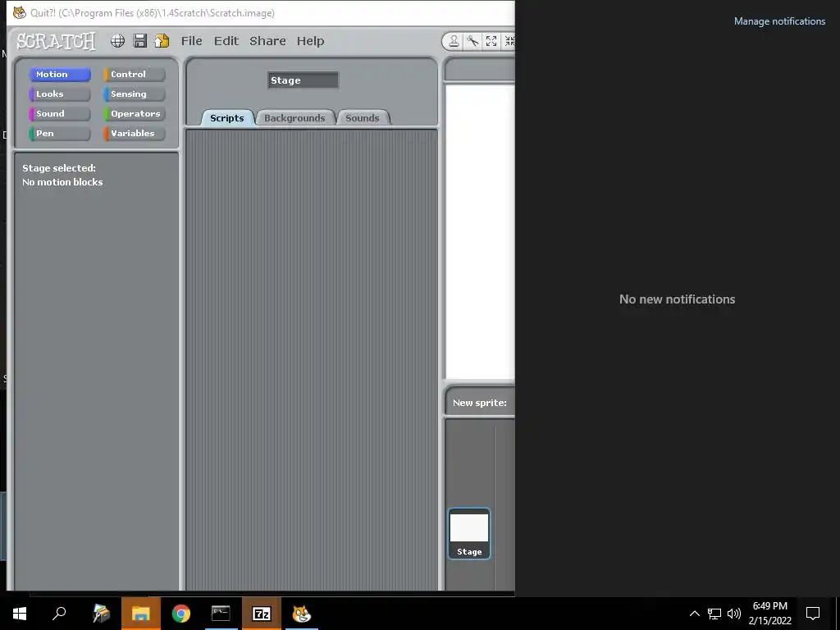The width and height of the screenshot is (840, 630).
Task: Open the Command Prompt taskbar icon
Action: pyautogui.click(x=221, y=614)
